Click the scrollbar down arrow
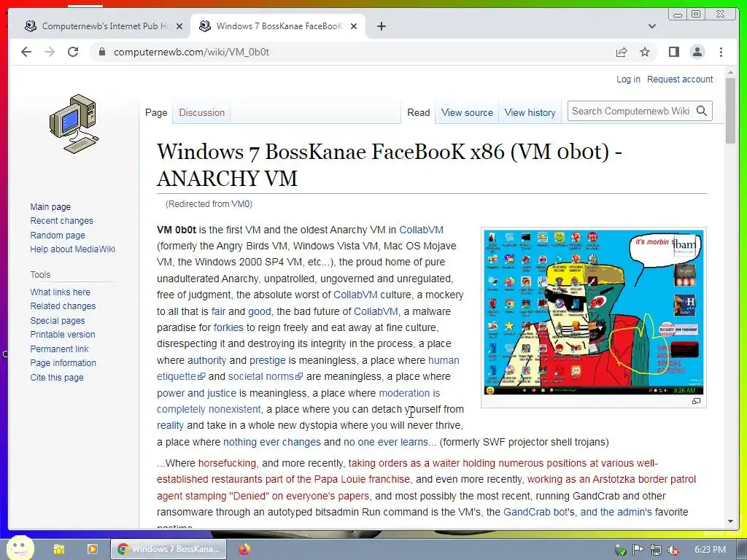 point(730,522)
